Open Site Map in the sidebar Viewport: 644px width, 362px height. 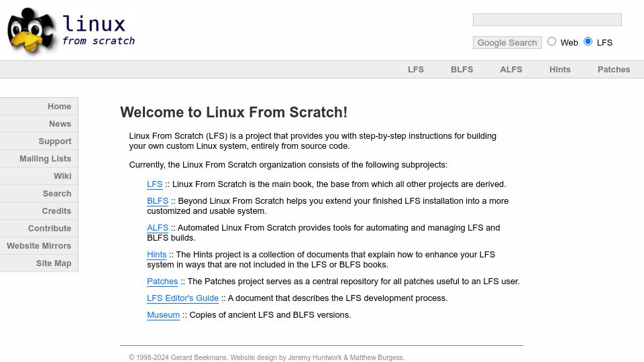click(x=39, y=263)
